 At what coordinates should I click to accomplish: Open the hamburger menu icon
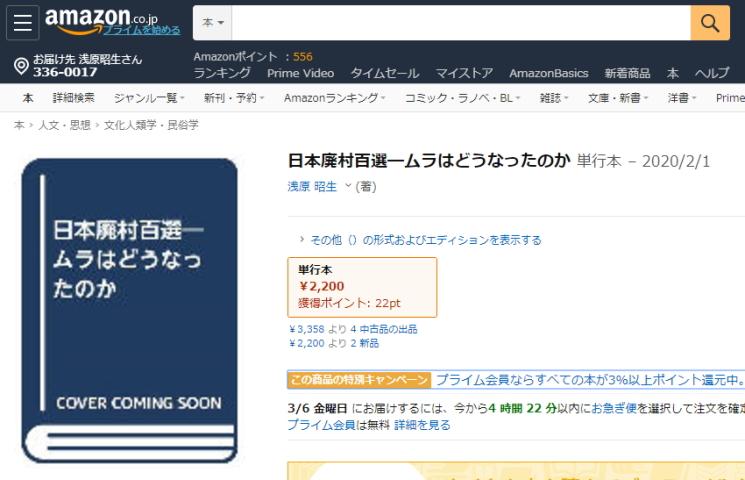pos(22,23)
